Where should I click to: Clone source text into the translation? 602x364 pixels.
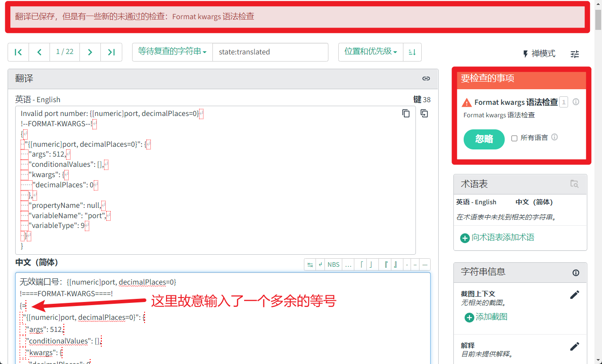click(424, 113)
